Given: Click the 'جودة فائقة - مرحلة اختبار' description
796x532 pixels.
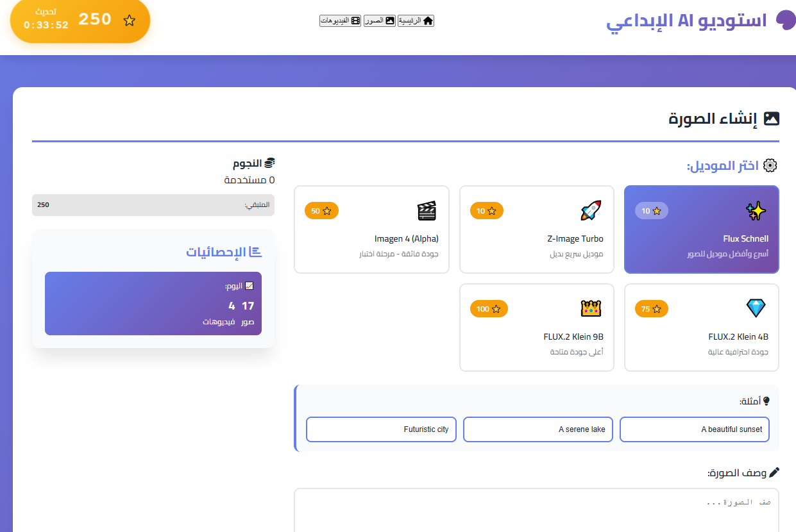Looking at the screenshot, I should click(398, 254).
